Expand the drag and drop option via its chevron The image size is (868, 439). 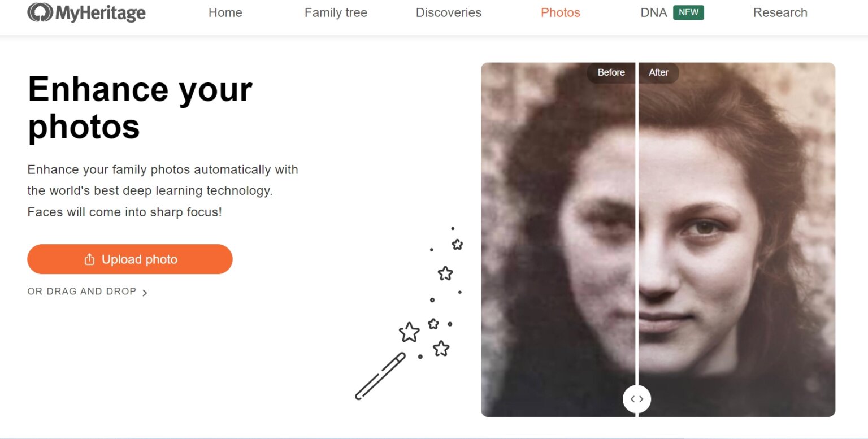click(x=145, y=292)
